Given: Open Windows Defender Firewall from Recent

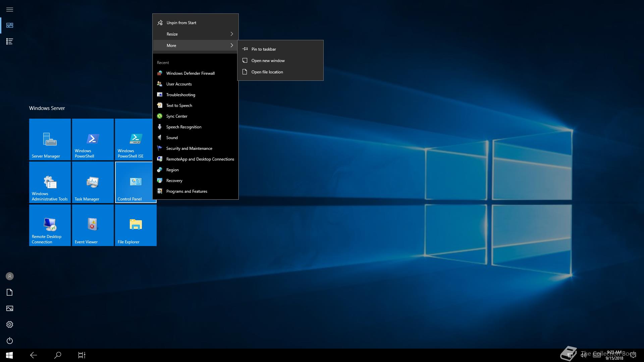Looking at the screenshot, I should coord(196,73).
